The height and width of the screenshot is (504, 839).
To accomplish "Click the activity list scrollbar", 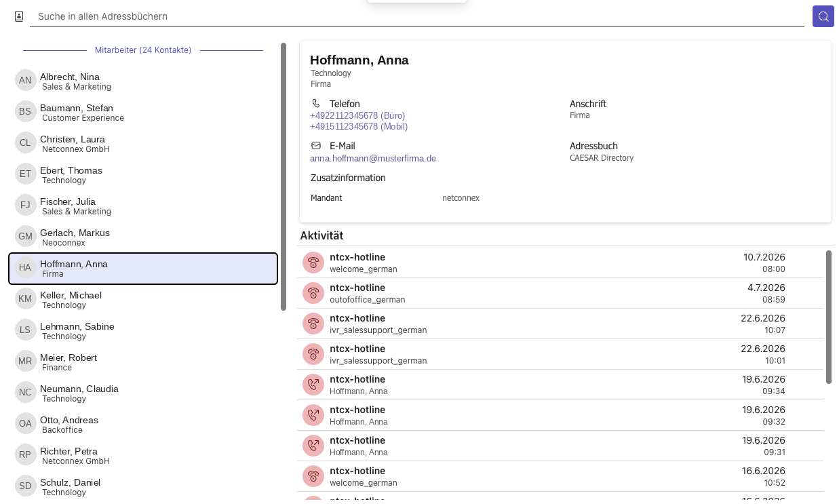I will [829, 317].
